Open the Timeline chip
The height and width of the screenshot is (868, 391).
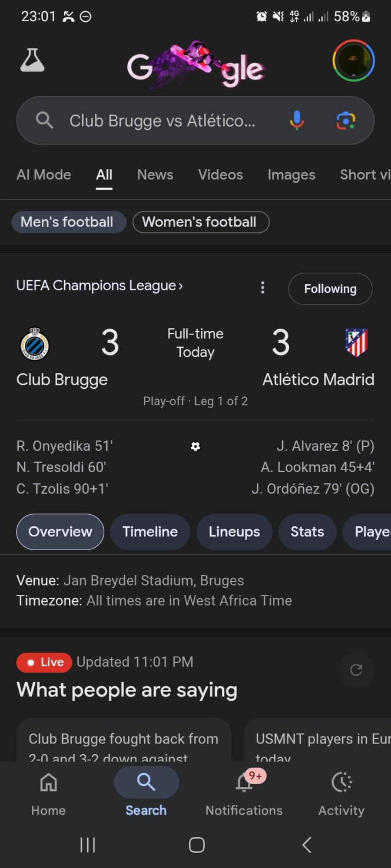[x=150, y=532]
